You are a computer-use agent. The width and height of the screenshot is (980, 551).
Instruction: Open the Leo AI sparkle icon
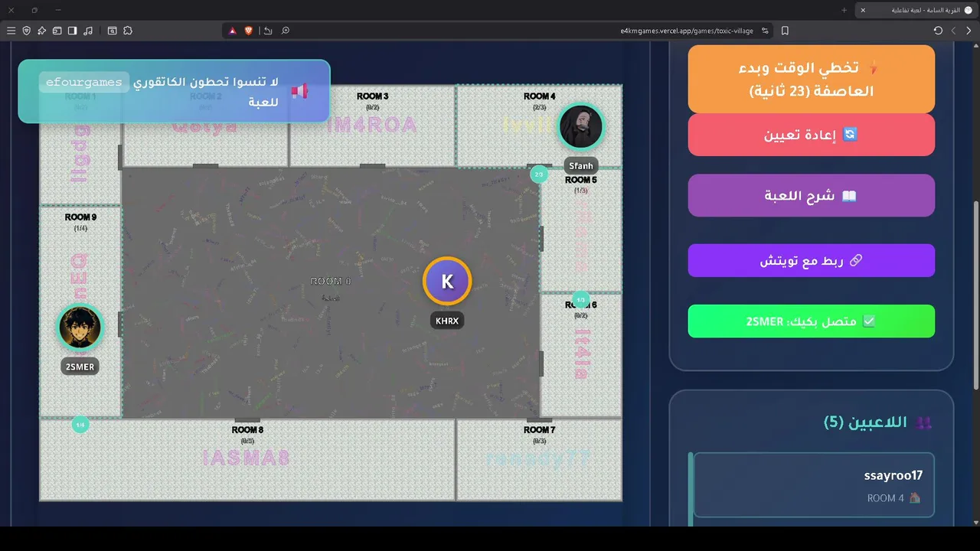pos(41,31)
